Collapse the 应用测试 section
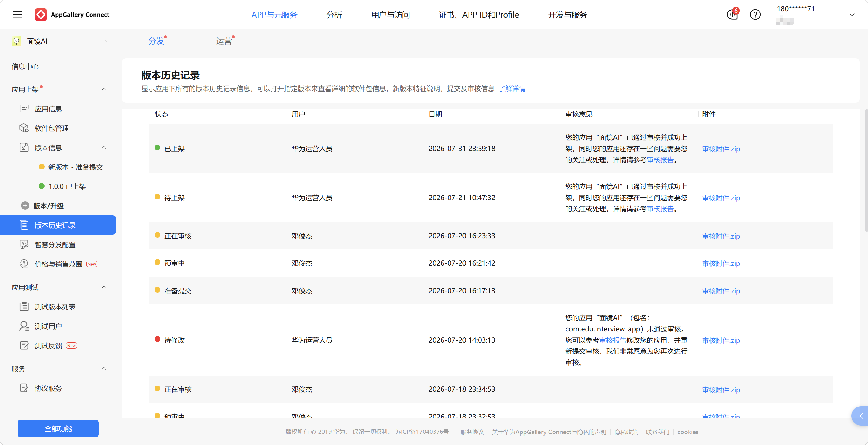 tap(104, 287)
